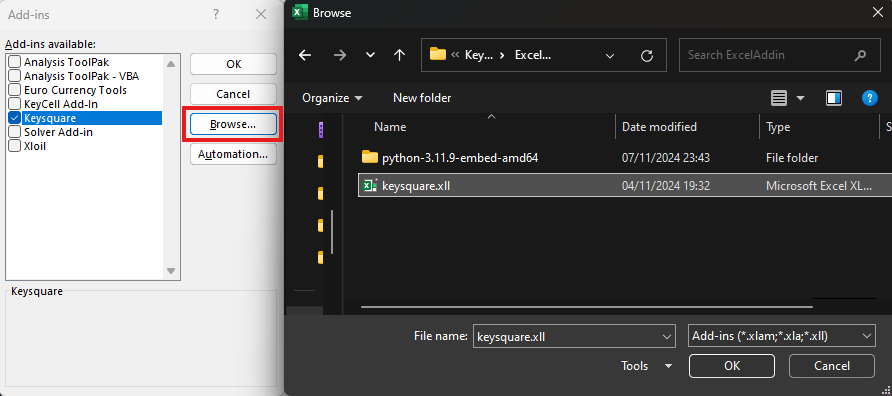The width and height of the screenshot is (892, 396).
Task: Go back in Browse dialog
Action: pyautogui.click(x=305, y=55)
